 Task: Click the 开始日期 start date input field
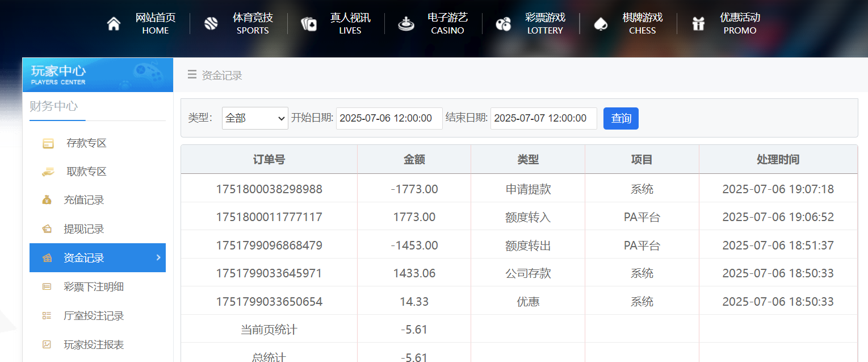point(389,118)
